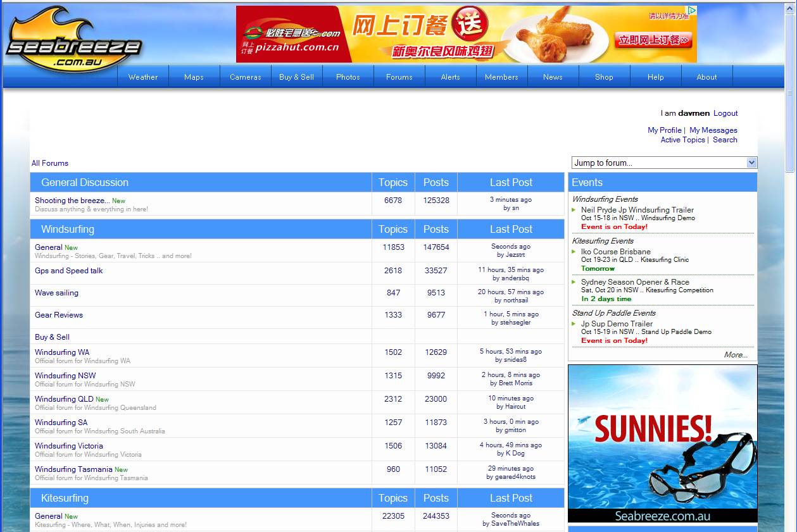Click the green arrow beside Sydney Season Opener

pyautogui.click(x=574, y=282)
